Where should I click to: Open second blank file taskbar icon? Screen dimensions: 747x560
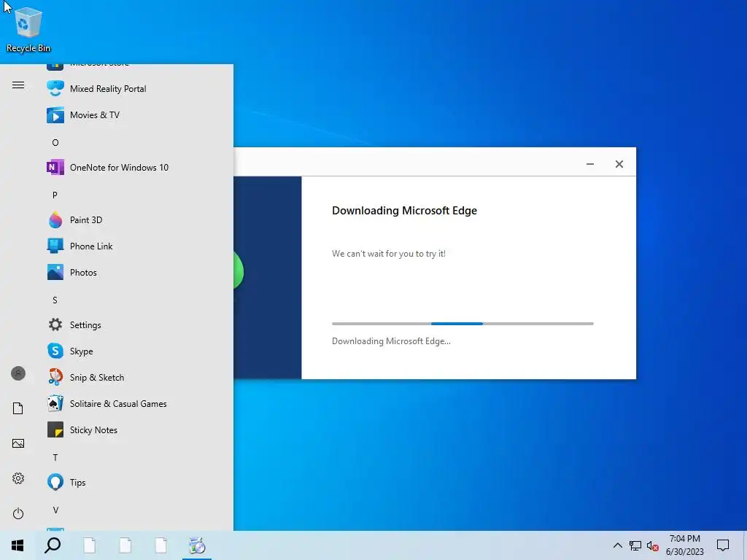(125, 545)
